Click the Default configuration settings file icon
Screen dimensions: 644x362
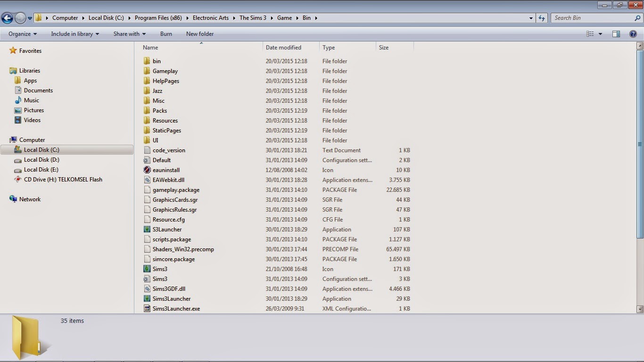coord(147,160)
